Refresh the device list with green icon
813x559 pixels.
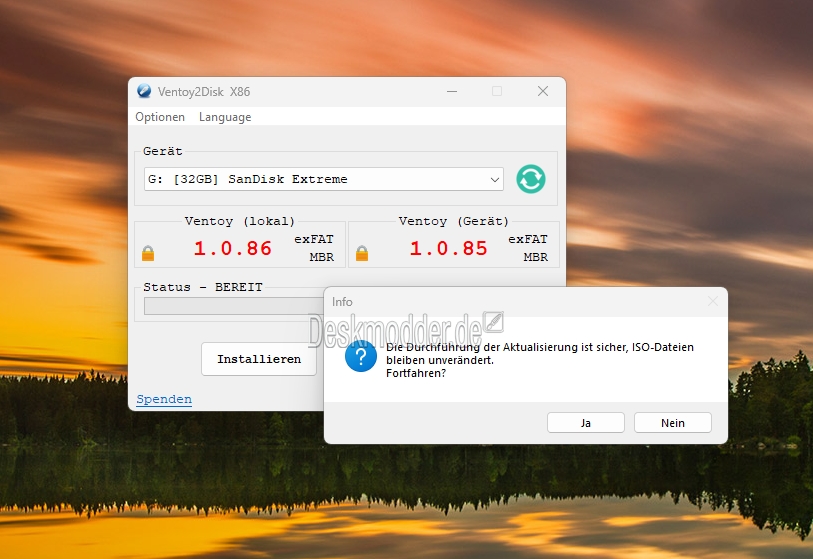[530, 179]
